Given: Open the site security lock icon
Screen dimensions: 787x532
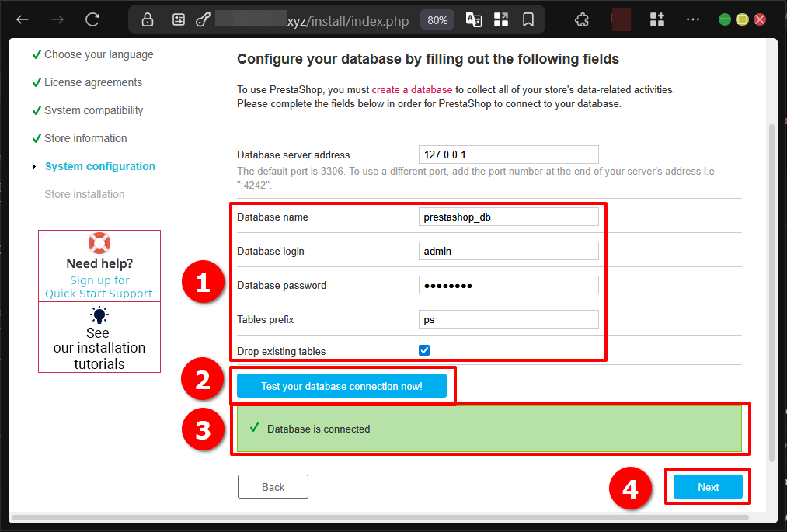Looking at the screenshot, I should coord(147,19).
